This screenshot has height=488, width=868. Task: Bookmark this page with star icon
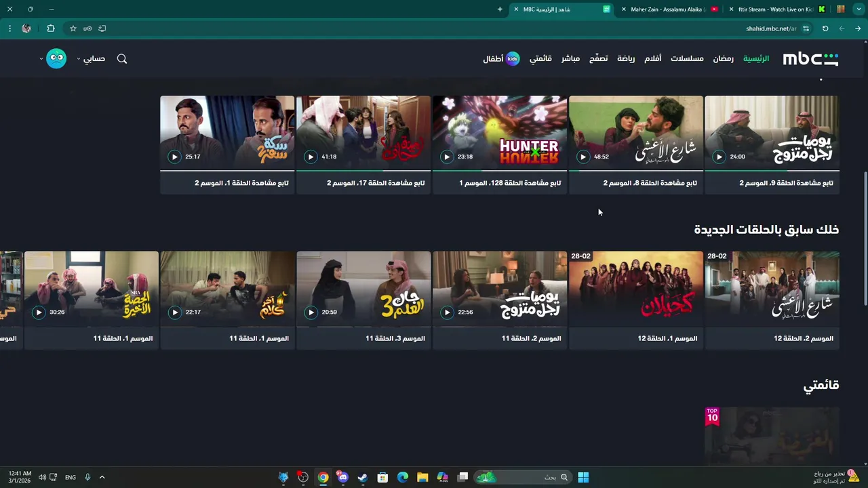[x=73, y=28]
